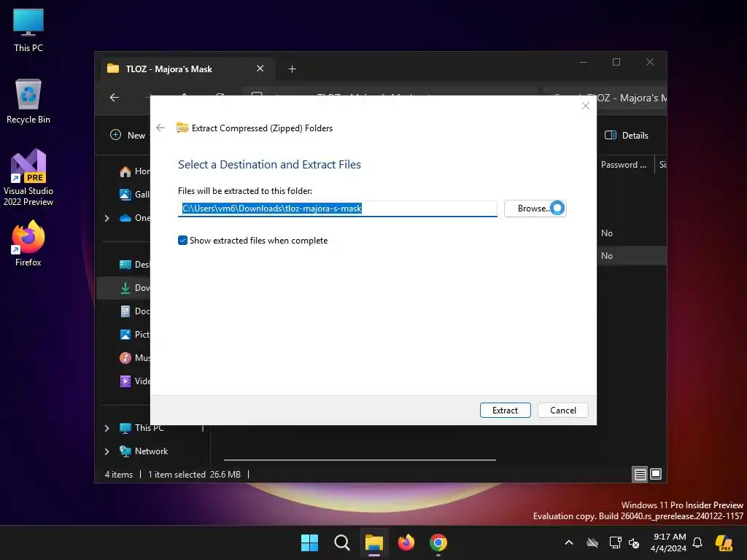Open the New menu in File Explorer
This screenshot has height=560, width=747.
[x=128, y=135]
